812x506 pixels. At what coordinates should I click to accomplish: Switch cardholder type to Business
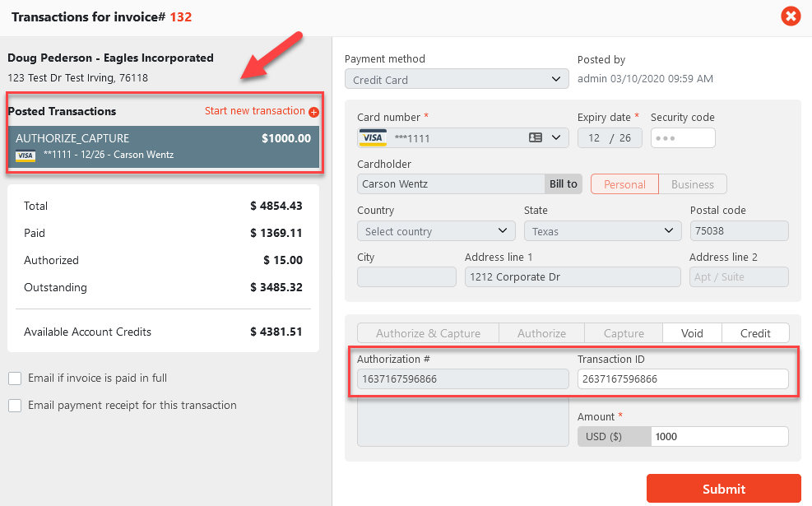pos(693,184)
